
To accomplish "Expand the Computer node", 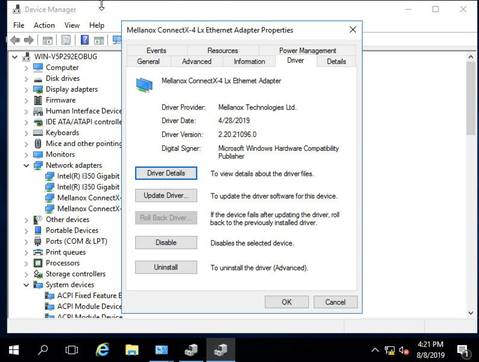I will click(26, 68).
